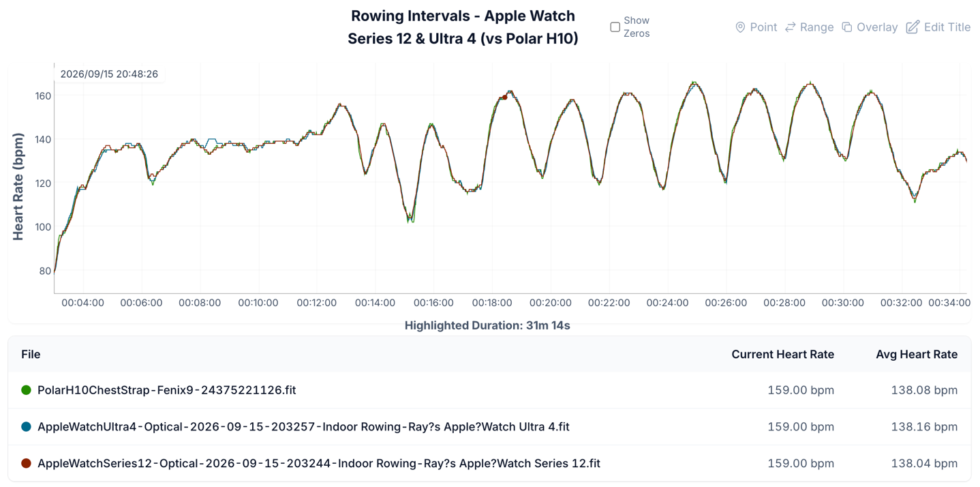Enable the Show Zeros checkbox

pos(615,27)
